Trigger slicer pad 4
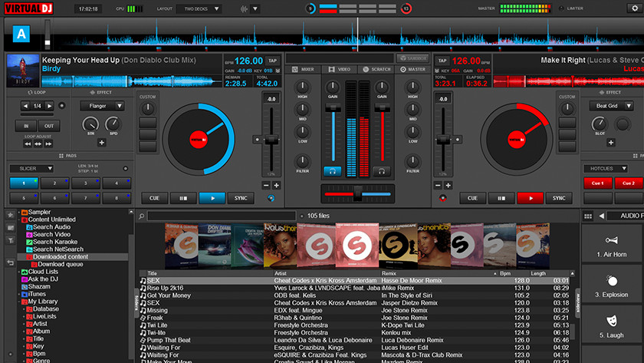The image size is (644, 363). click(117, 183)
